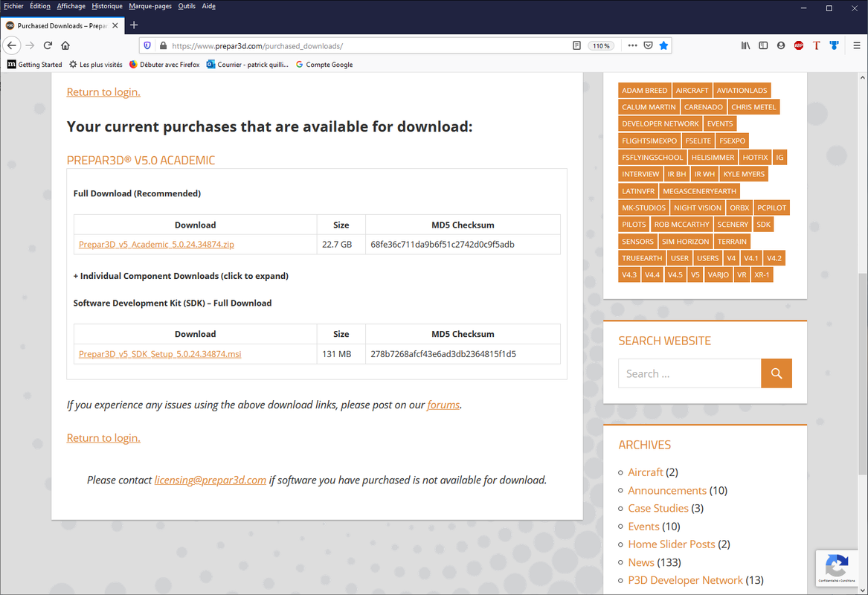
Task: Open the Case Studies archive category
Action: coord(658,508)
